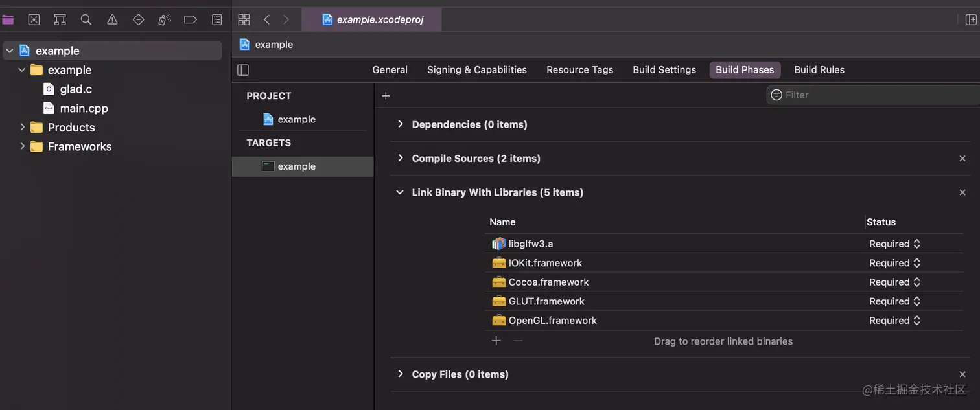The height and width of the screenshot is (410, 980).
Task: Delete the Compile Sources phase
Action: [x=962, y=159]
